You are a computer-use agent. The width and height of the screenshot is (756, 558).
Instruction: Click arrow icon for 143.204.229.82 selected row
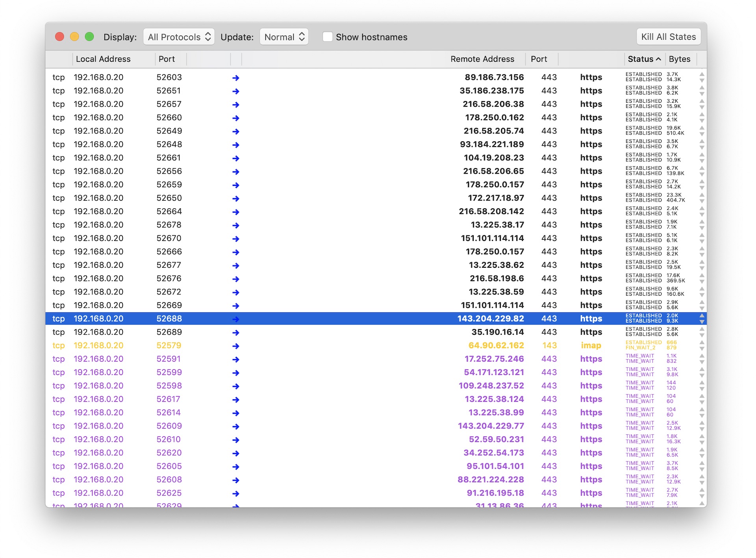[235, 319]
